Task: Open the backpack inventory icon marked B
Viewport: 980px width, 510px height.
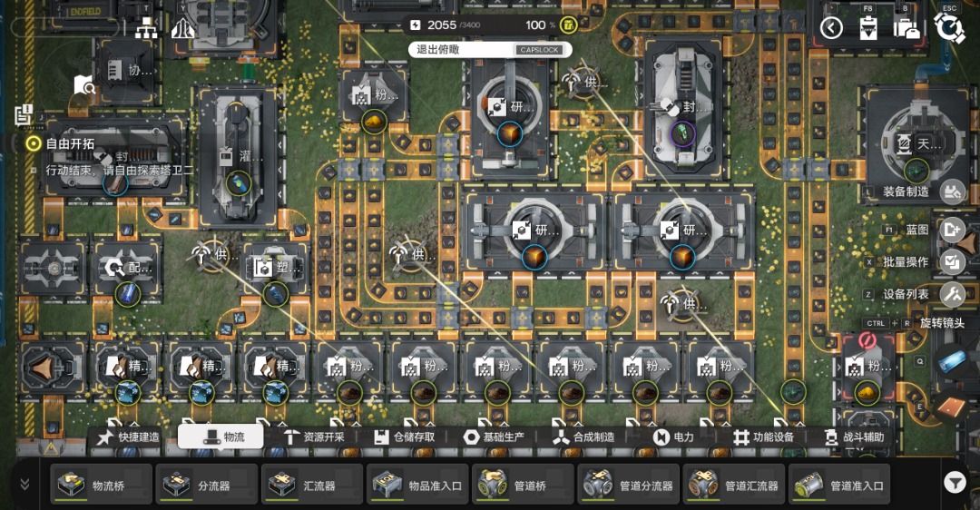Action: (x=906, y=28)
